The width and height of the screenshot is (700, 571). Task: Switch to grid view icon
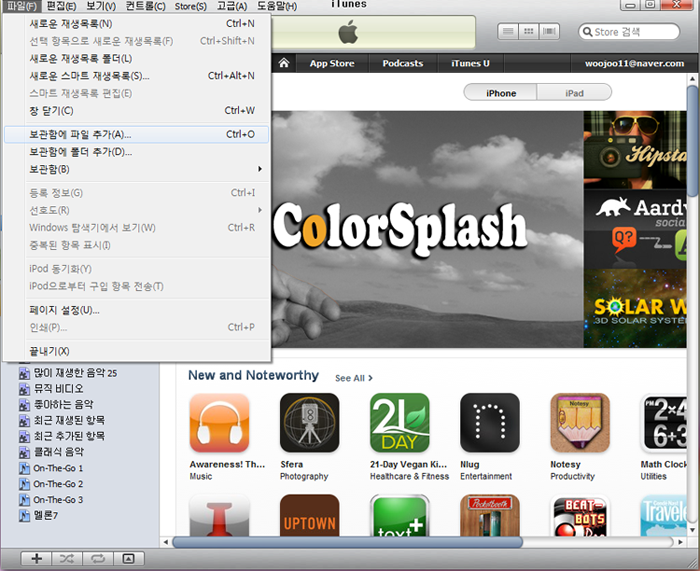[529, 32]
